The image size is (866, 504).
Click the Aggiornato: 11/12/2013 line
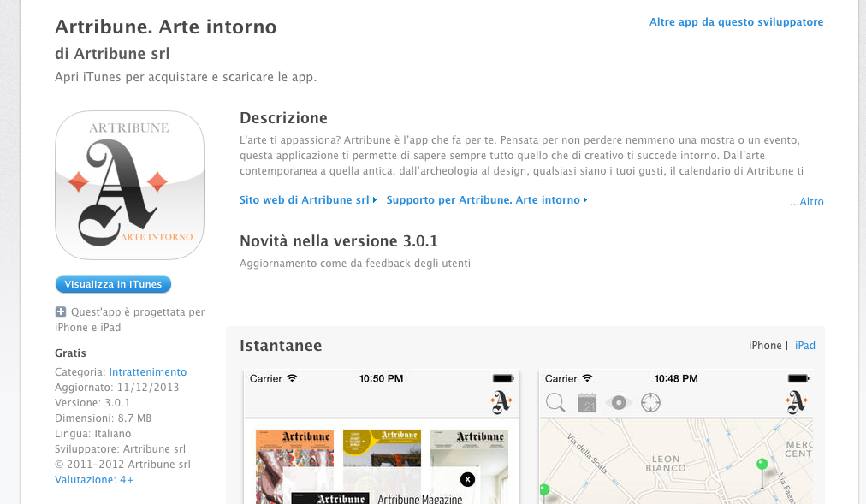(x=116, y=388)
